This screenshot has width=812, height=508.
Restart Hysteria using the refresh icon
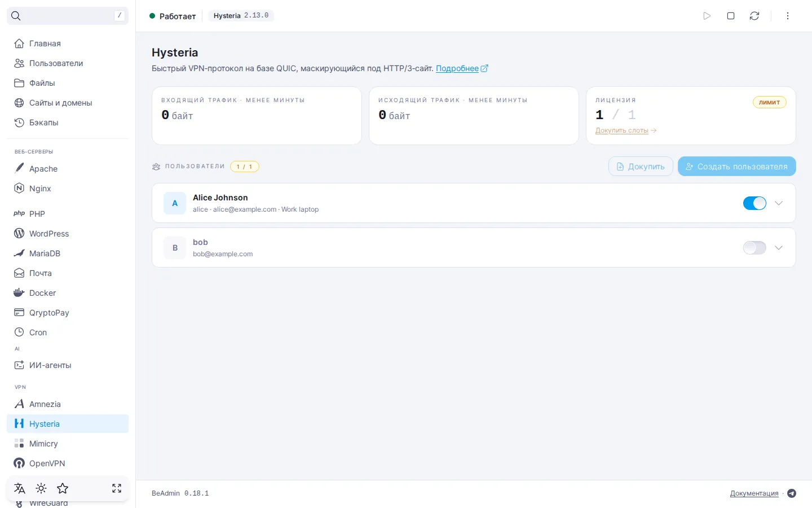click(x=754, y=16)
